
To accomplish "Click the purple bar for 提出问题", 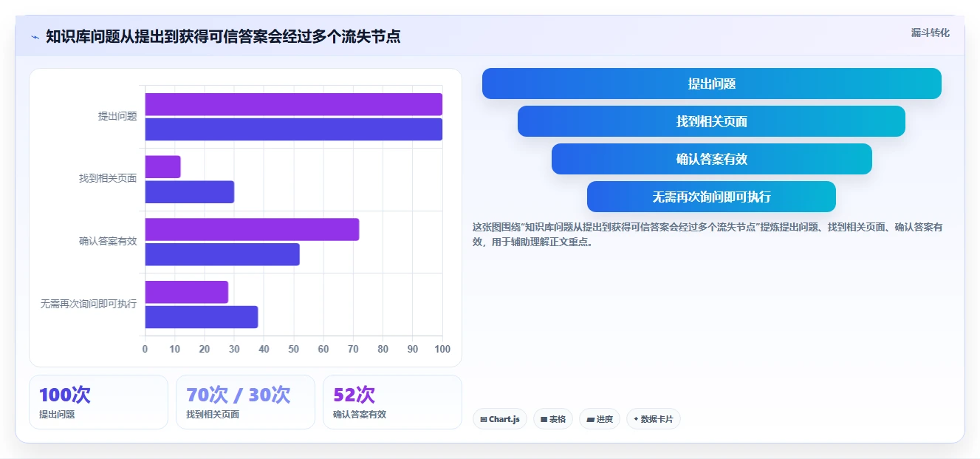I will (293, 104).
